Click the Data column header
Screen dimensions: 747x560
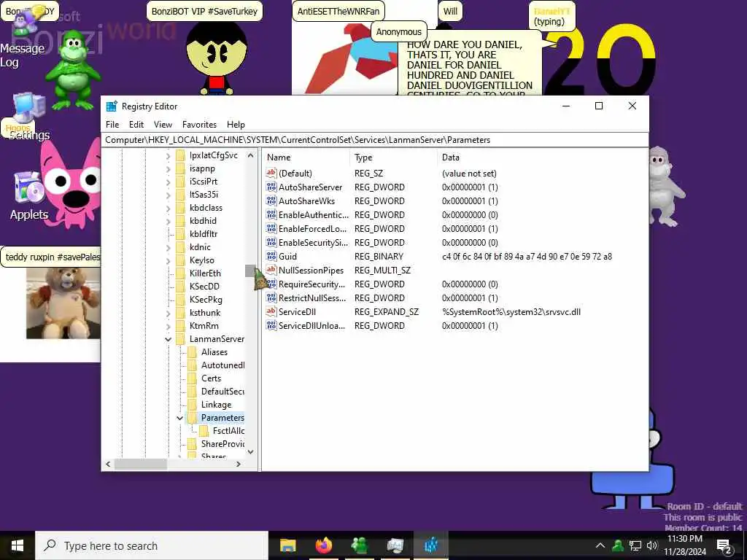pos(542,157)
